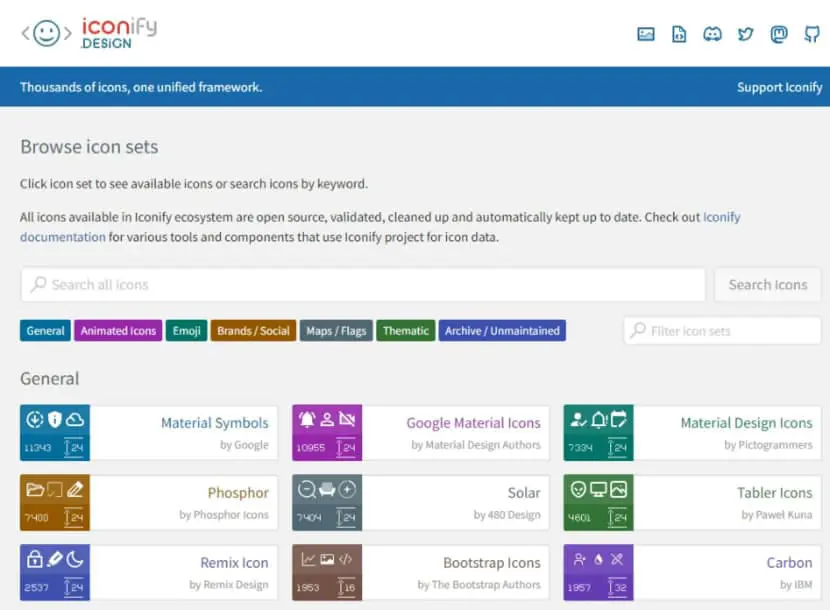Toggle the Emoji category filter
Image resolution: width=830 pixels, height=610 pixels.
(x=186, y=330)
